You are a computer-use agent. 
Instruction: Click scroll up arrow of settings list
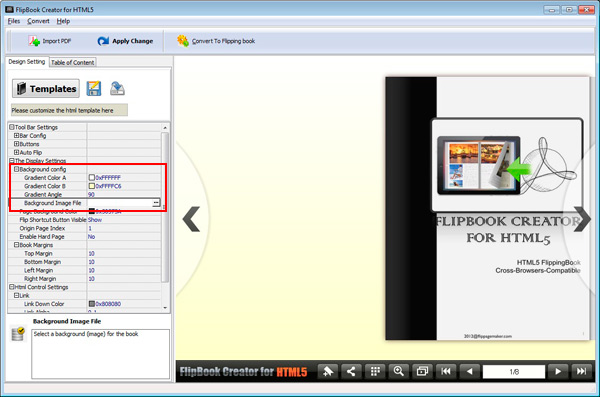point(165,127)
